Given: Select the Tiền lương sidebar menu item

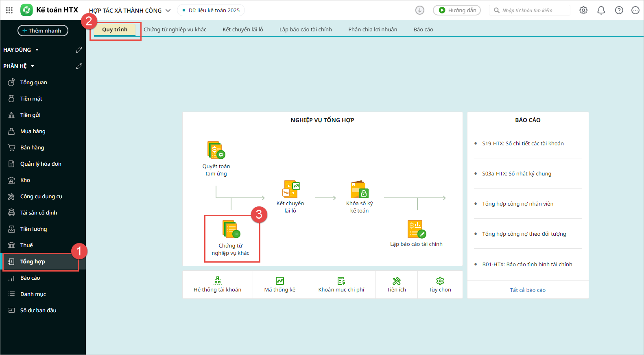Looking at the screenshot, I should click(33, 229).
